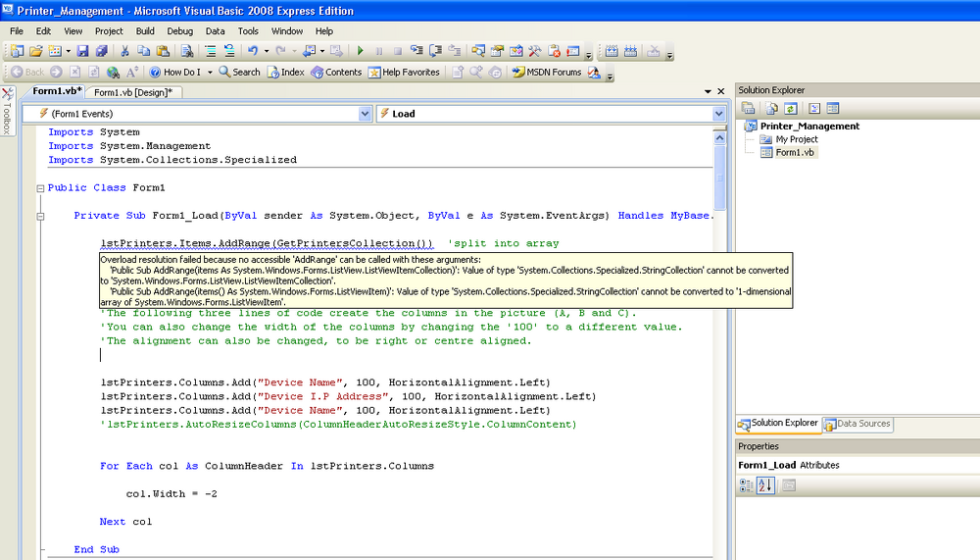Open the active files list arrow
980x560 pixels.
pyautogui.click(x=708, y=91)
